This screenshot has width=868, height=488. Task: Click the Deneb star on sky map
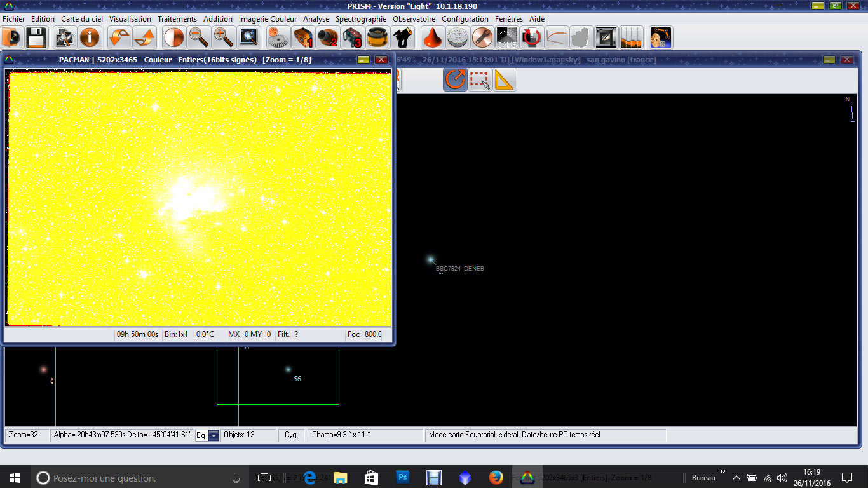(430, 259)
